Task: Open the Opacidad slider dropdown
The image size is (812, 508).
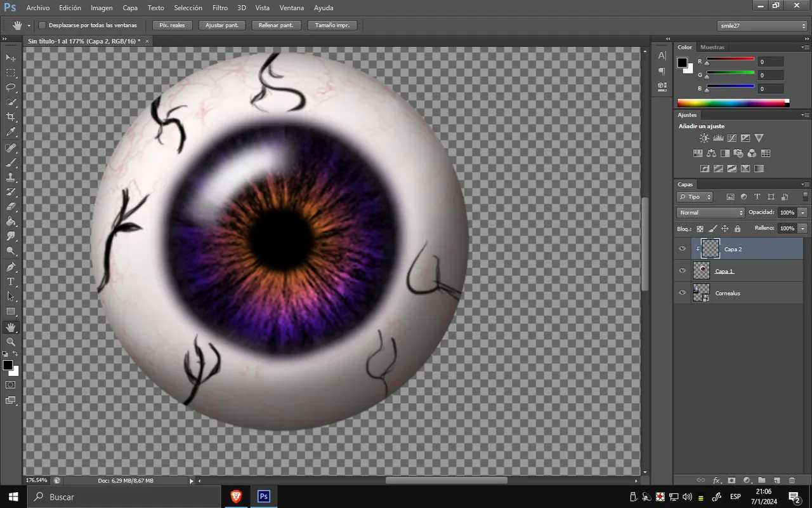Action: 803,213
